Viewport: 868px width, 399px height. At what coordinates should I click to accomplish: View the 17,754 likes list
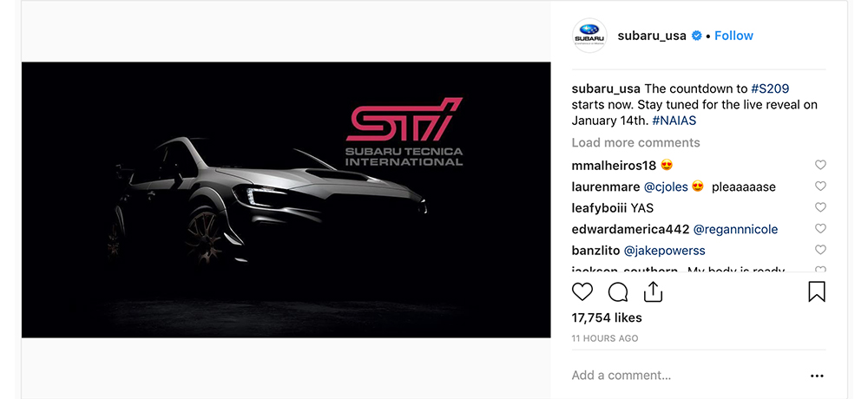(x=607, y=317)
